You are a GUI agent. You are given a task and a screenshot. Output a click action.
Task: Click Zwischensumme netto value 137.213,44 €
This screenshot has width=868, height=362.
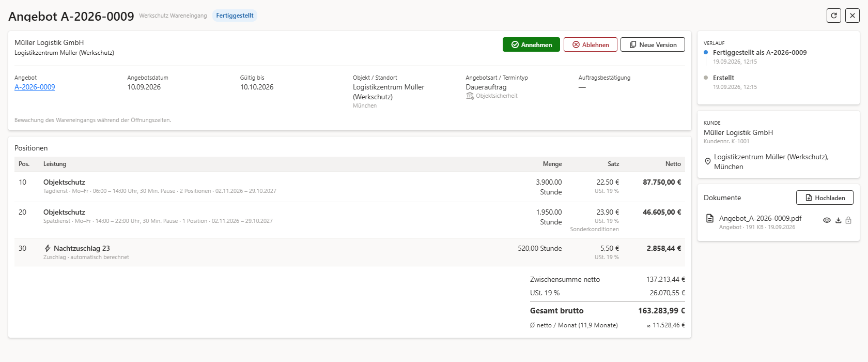pos(665,279)
